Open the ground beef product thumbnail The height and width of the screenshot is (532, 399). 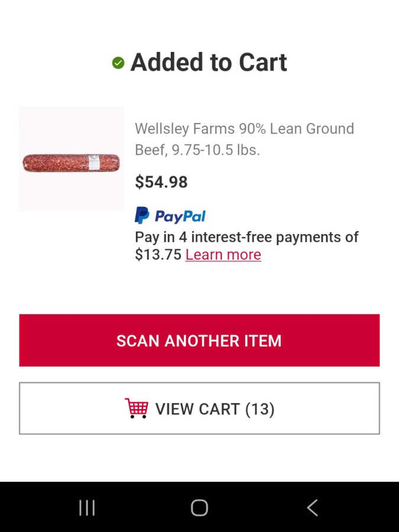(72, 159)
